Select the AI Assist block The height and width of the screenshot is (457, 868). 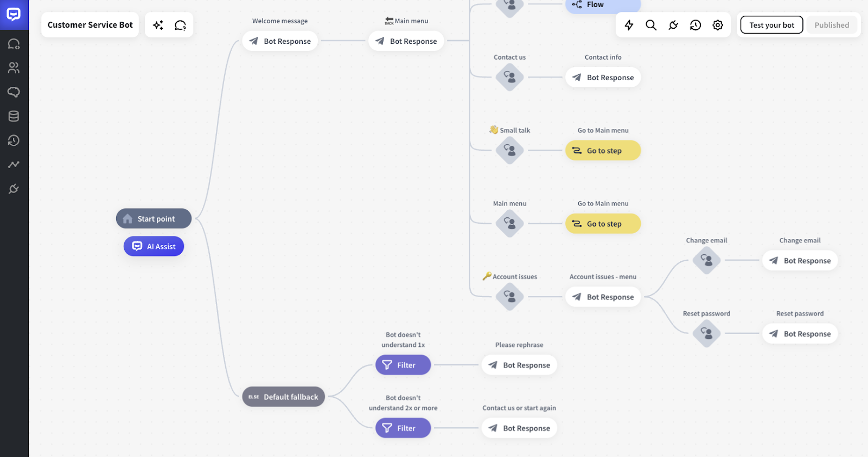(154, 246)
